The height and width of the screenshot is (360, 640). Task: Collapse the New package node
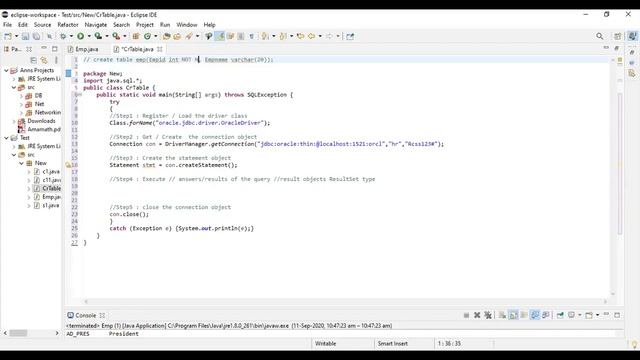point(21,163)
